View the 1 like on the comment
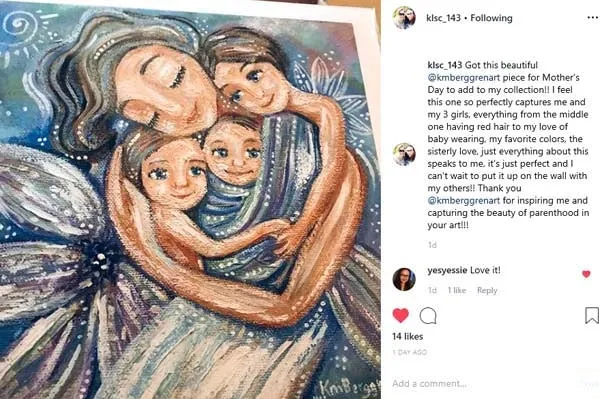Viewport: 600px width, 399px height. point(457,291)
